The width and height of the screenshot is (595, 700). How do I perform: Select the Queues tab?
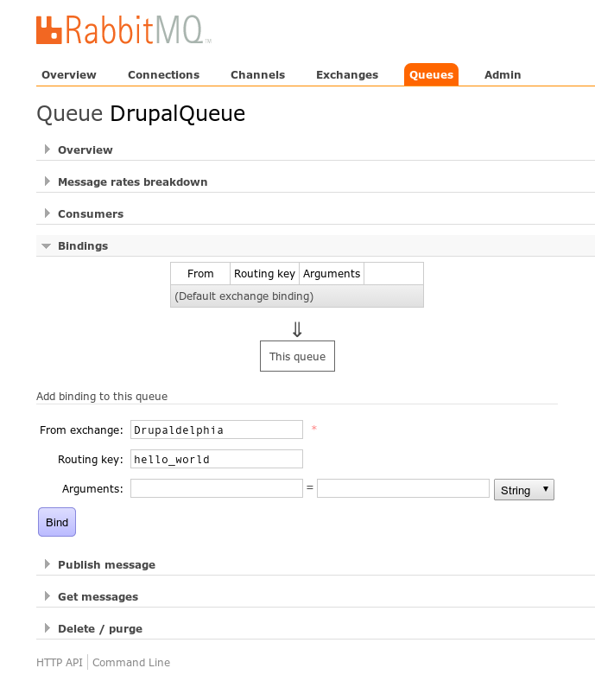(x=431, y=74)
